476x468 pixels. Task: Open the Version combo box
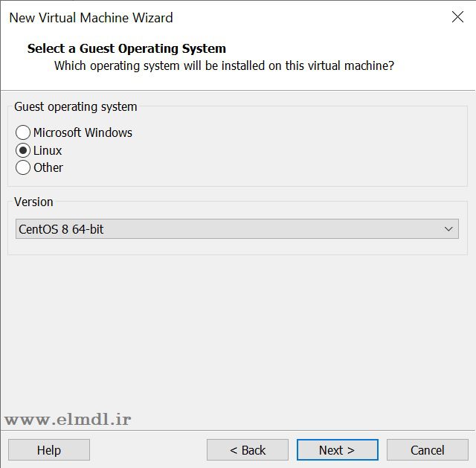pyautogui.click(x=237, y=229)
